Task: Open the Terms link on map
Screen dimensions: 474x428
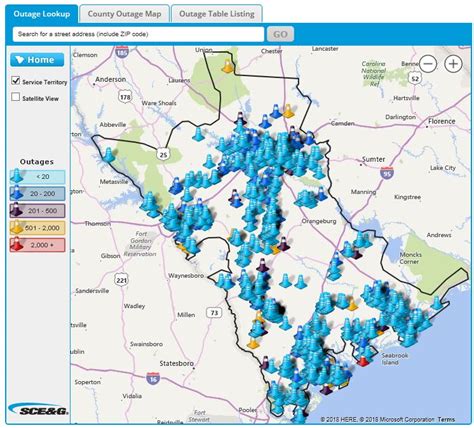Action: coord(446,419)
